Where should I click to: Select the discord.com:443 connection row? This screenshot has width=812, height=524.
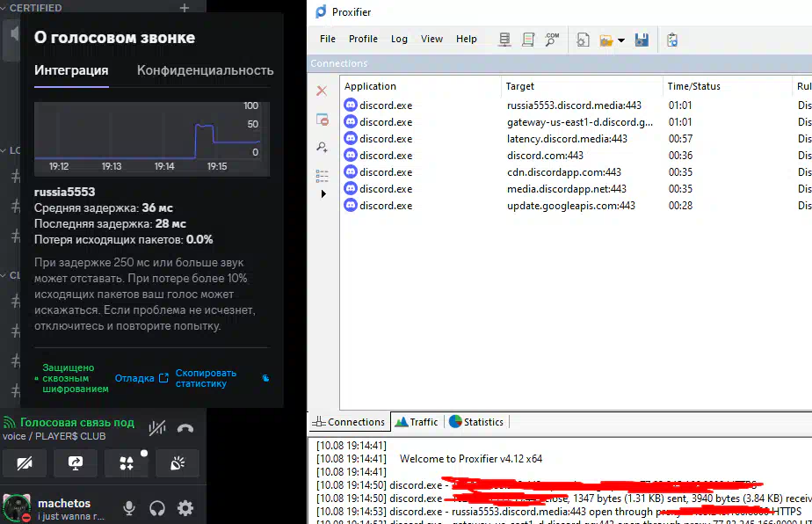(576, 155)
